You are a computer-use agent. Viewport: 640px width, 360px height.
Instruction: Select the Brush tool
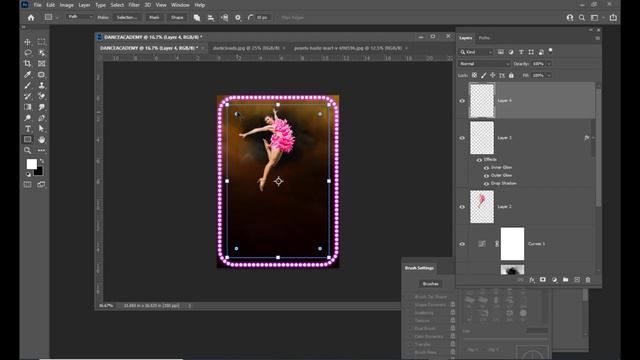pos(27,86)
